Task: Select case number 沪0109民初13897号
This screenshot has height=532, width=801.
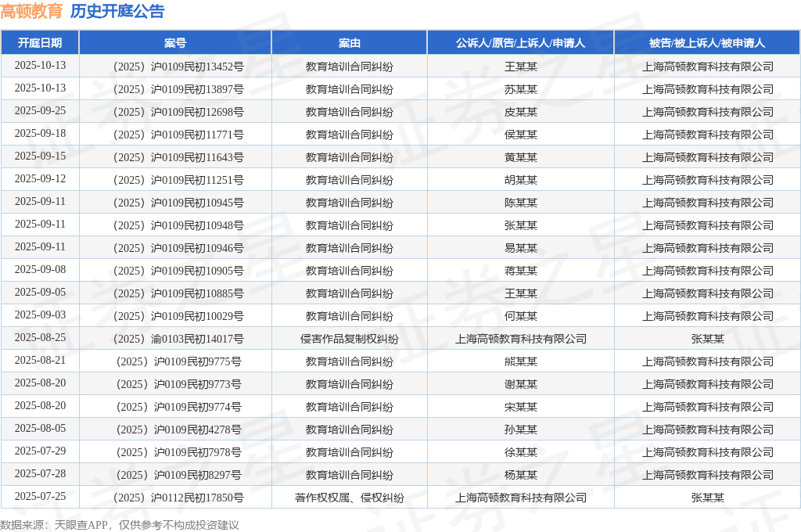Action: (x=178, y=89)
